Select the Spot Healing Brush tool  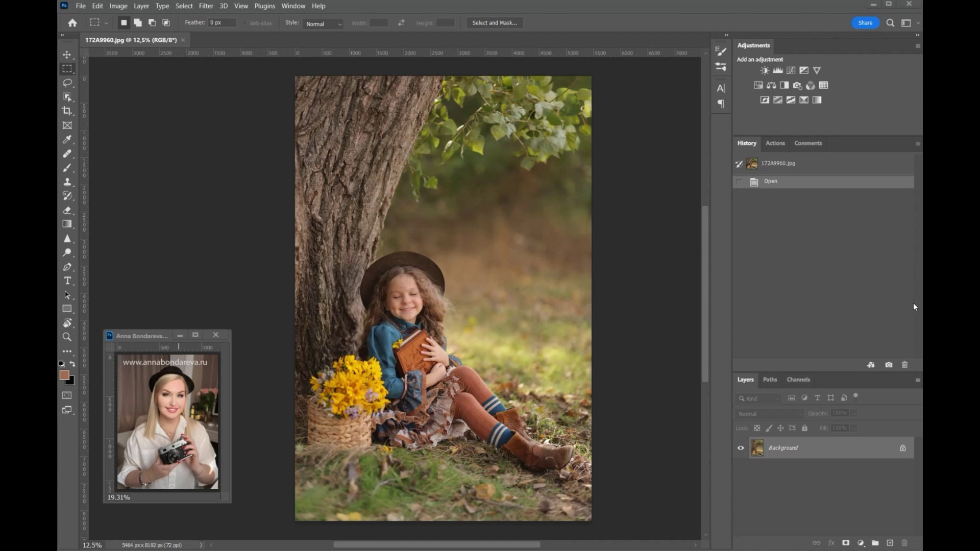(x=67, y=154)
